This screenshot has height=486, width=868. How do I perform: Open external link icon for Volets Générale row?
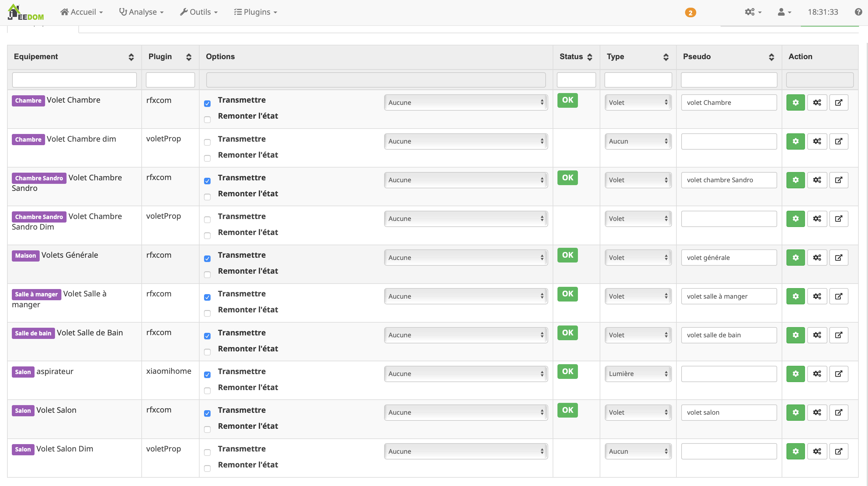838,258
